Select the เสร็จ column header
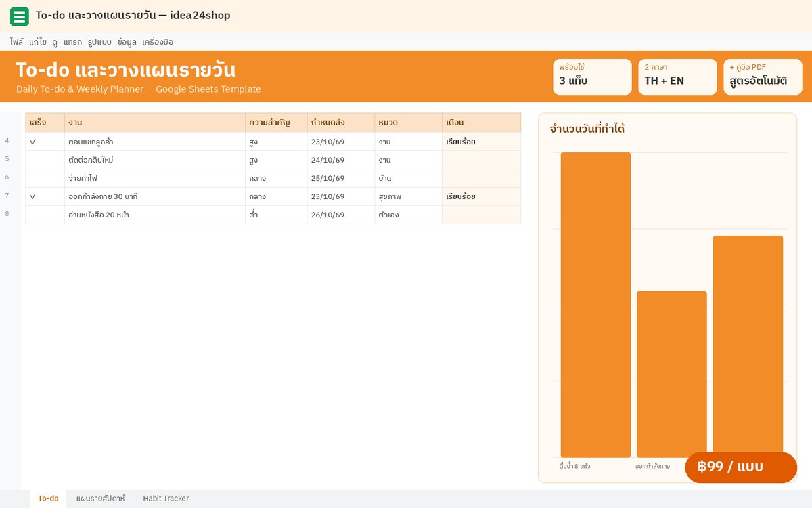This screenshot has width=812, height=508. (x=45, y=123)
